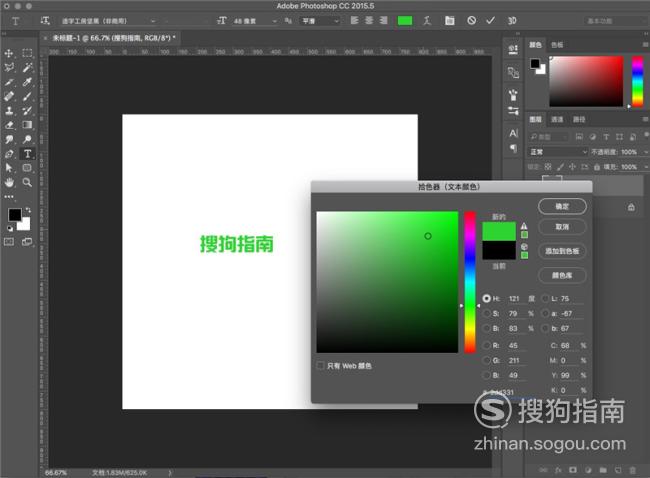
Task: Center align text icon in options bar
Action: (369, 20)
